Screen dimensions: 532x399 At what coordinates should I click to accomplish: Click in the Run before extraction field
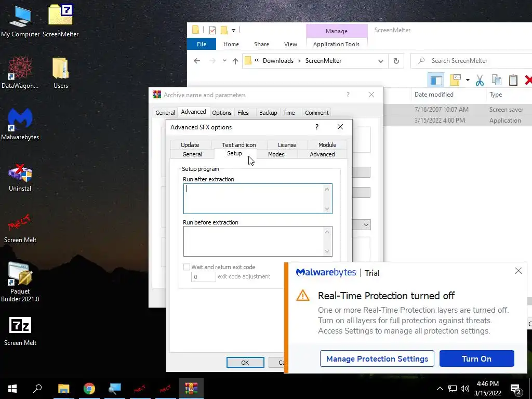[x=258, y=241]
